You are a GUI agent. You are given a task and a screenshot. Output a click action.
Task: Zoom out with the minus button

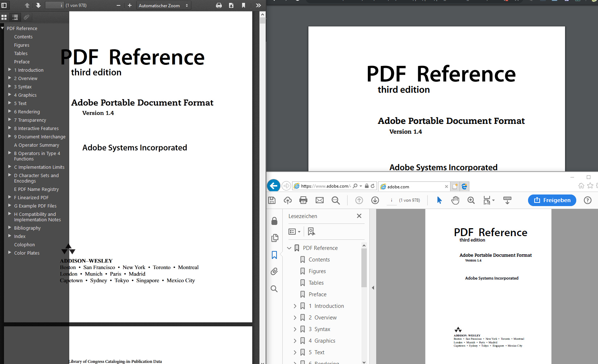point(119,5)
